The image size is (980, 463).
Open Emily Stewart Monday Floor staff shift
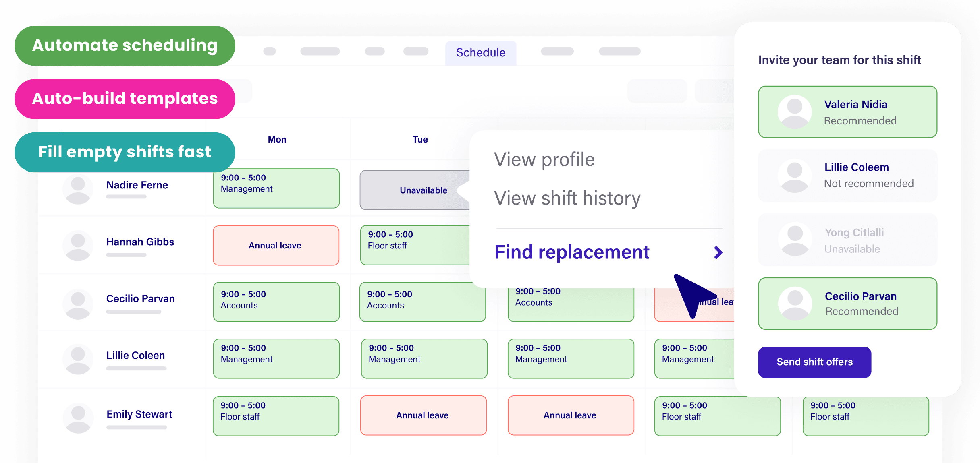point(276,416)
